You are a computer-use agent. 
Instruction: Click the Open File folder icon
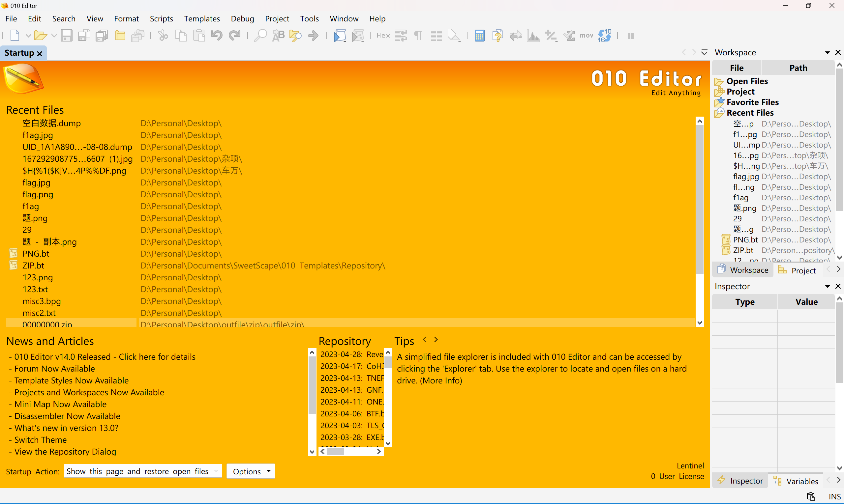(41, 35)
